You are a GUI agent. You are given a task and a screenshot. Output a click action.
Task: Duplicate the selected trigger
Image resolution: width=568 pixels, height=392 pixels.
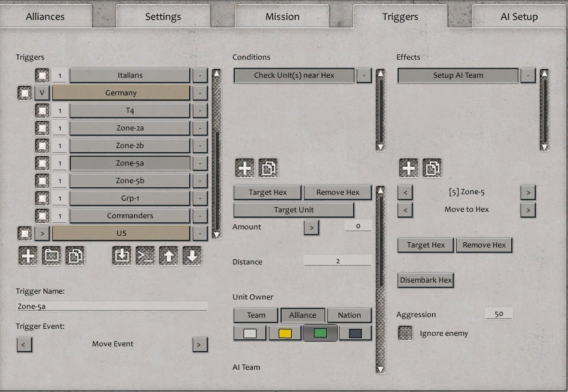click(75, 256)
